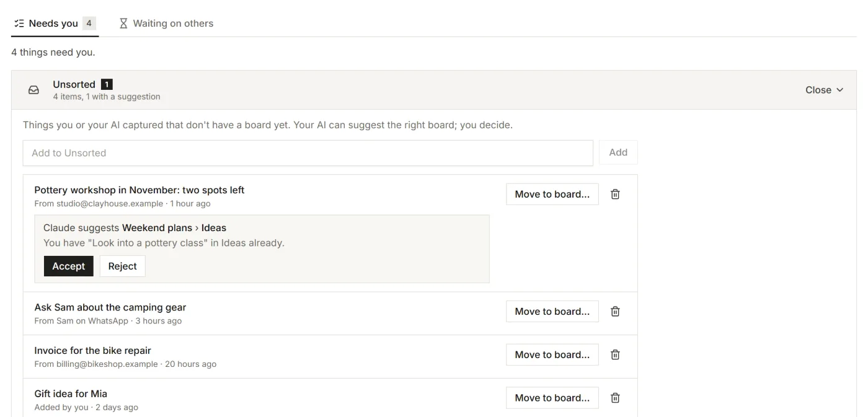Open the Needs you tab
Image resolution: width=868 pixels, height=417 pixels.
55,24
